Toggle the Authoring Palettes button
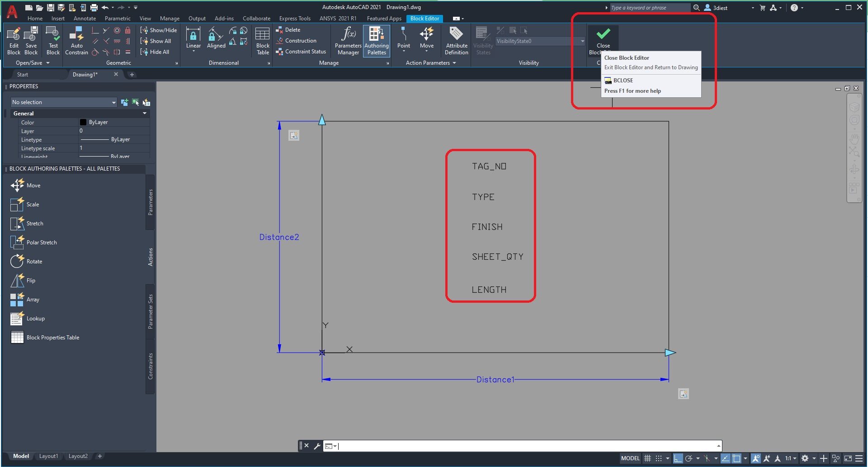The width and height of the screenshot is (868, 467). 377,41
